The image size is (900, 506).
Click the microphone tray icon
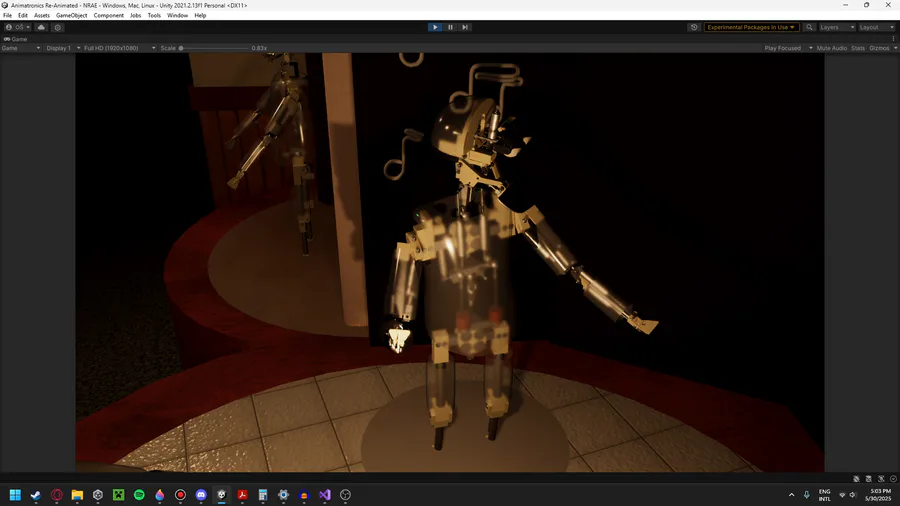tap(806, 495)
